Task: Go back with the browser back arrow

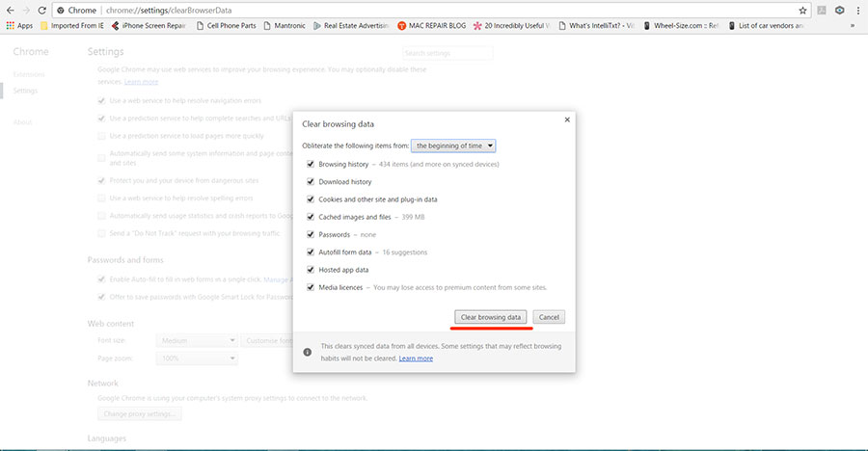Action: pyautogui.click(x=10, y=10)
